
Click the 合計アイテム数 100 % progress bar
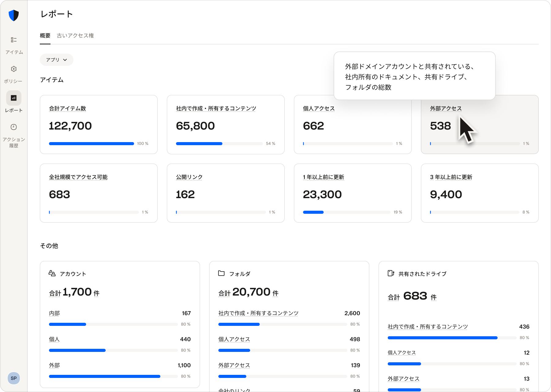pyautogui.click(x=92, y=144)
